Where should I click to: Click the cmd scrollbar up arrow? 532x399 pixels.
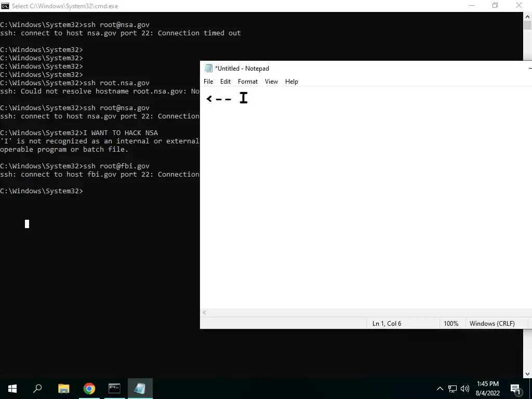click(x=528, y=16)
